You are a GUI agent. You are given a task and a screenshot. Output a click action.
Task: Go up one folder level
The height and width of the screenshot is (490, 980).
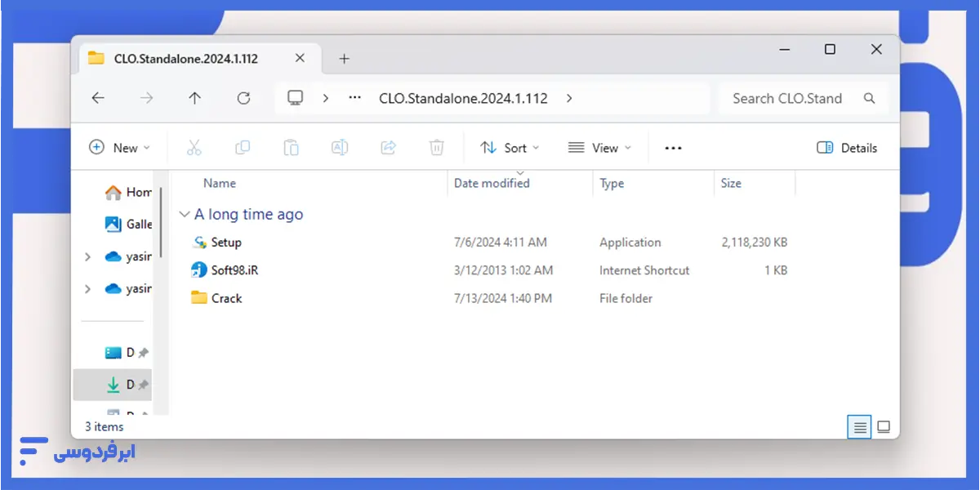point(194,98)
